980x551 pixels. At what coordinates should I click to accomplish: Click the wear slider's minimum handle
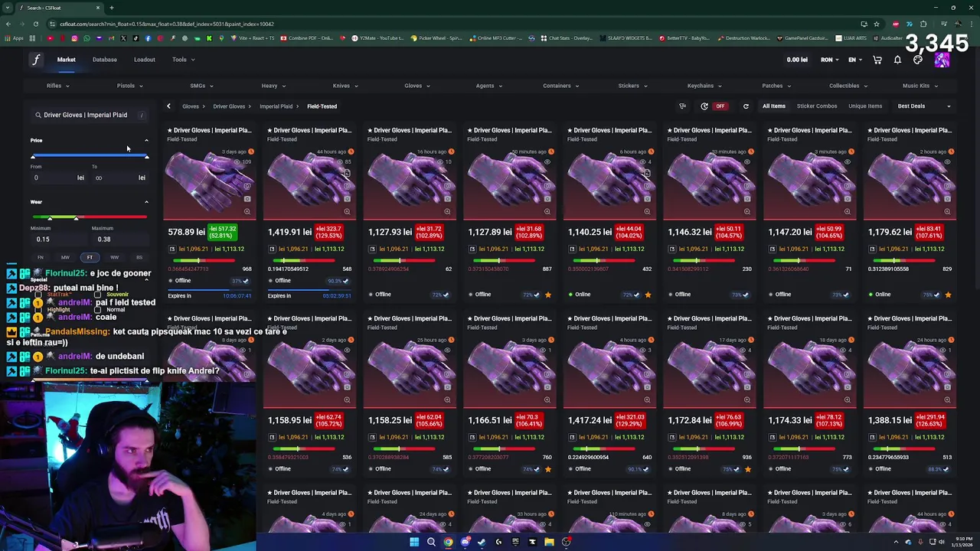51,218
